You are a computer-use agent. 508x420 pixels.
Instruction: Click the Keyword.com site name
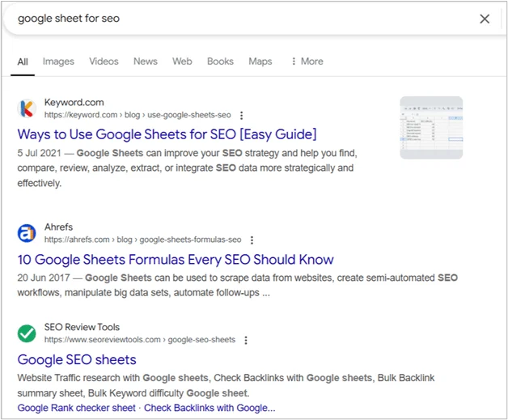tap(74, 103)
